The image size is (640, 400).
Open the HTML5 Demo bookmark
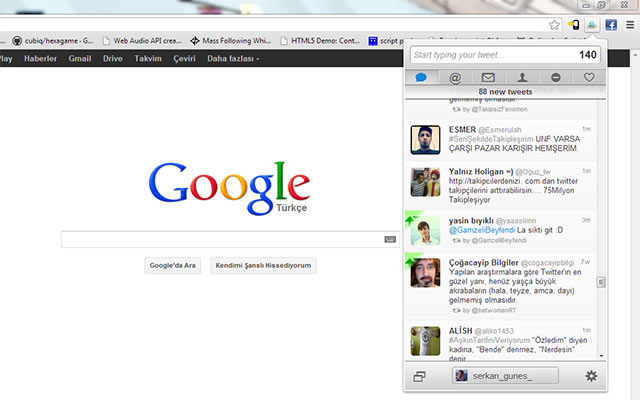coord(320,41)
